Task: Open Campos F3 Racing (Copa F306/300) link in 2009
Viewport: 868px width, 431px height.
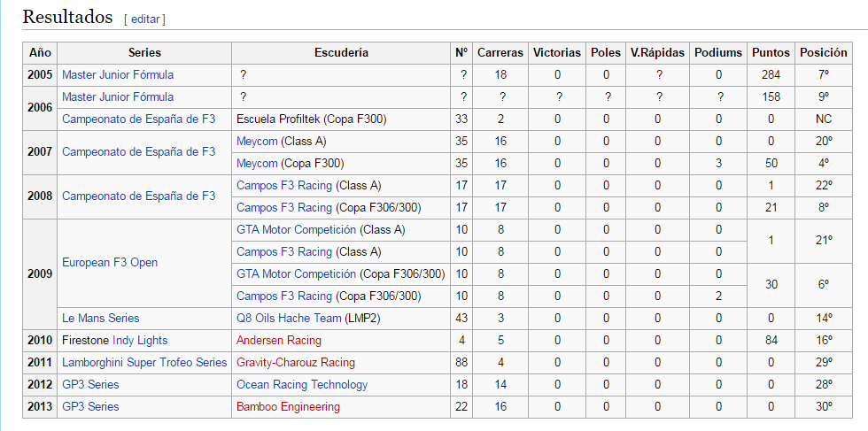Action: [x=284, y=296]
